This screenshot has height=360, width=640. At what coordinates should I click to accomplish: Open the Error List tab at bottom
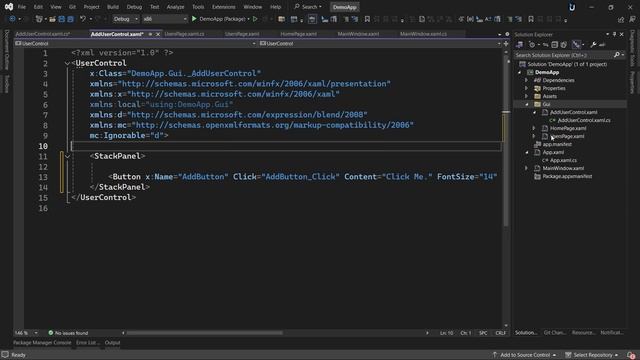click(87, 343)
